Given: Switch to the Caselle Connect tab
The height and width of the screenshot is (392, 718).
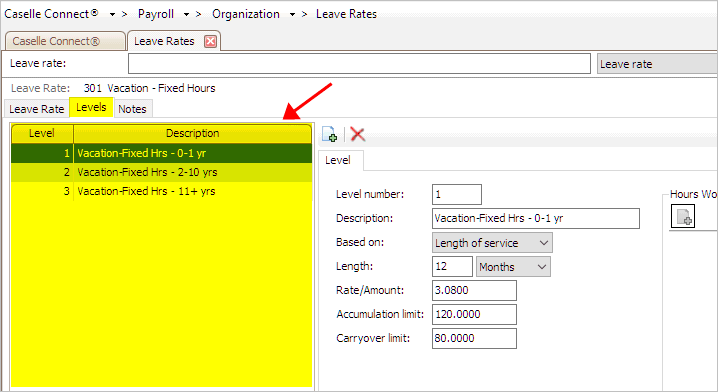Looking at the screenshot, I should pyautogui.click(x=65, y=41).
